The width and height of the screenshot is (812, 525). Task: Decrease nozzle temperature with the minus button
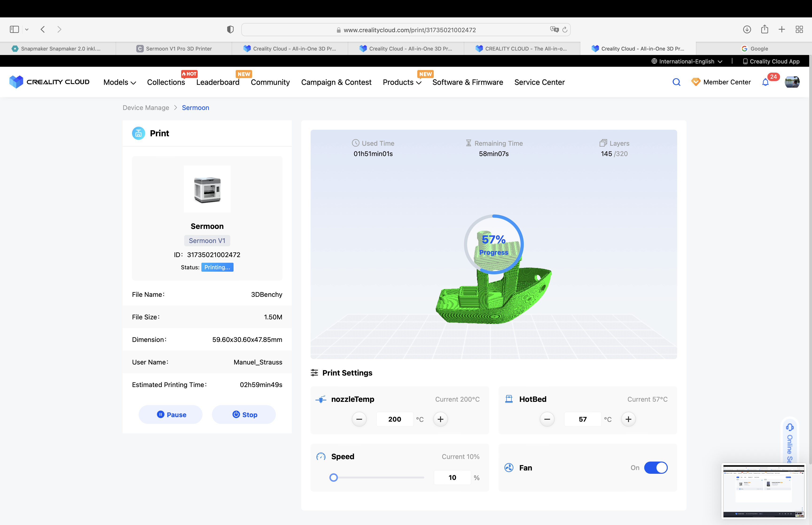359,419
